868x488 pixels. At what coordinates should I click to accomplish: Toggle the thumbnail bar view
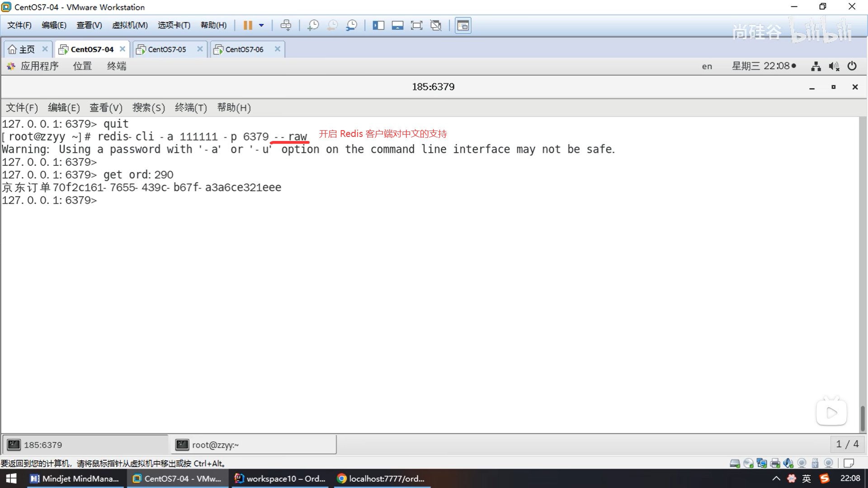pyautogui.click(x=397, y=25)
